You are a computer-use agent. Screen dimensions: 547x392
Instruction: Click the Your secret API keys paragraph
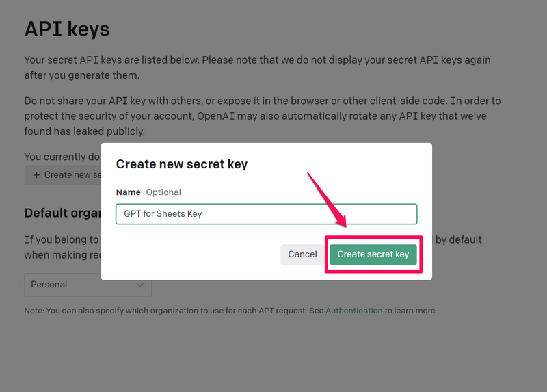coord(257,67)
